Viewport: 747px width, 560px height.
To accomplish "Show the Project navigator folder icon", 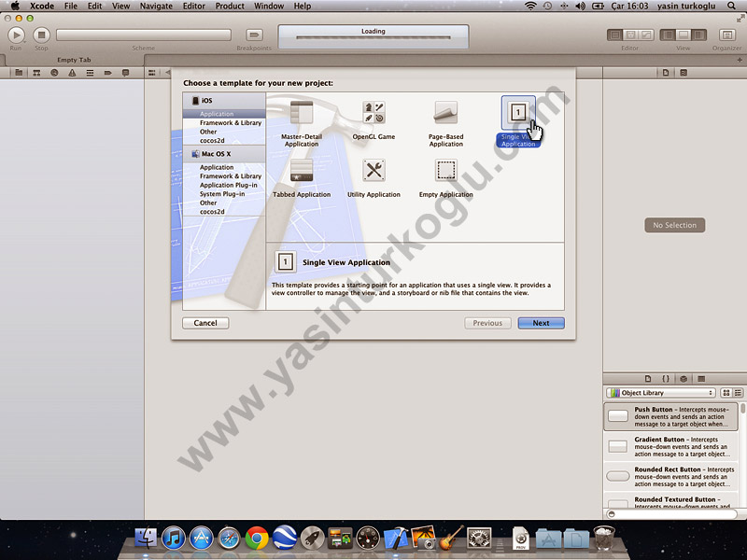I will (x=19, y=73).
